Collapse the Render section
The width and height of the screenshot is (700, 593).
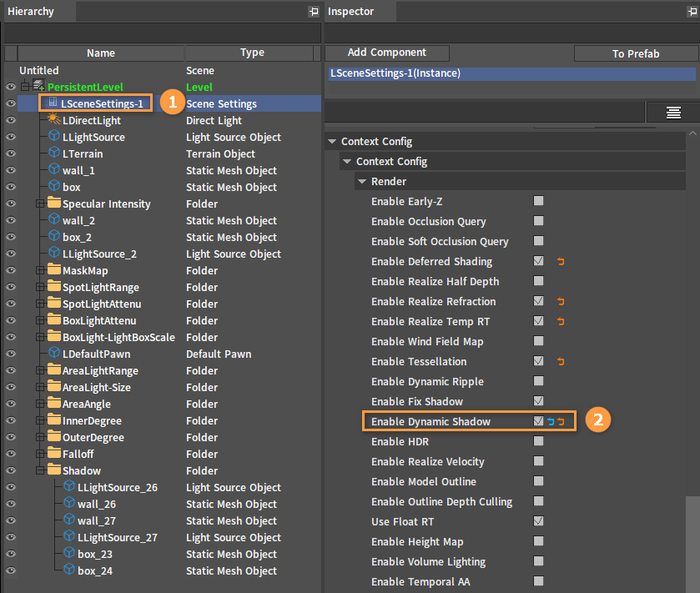[362, 182]
